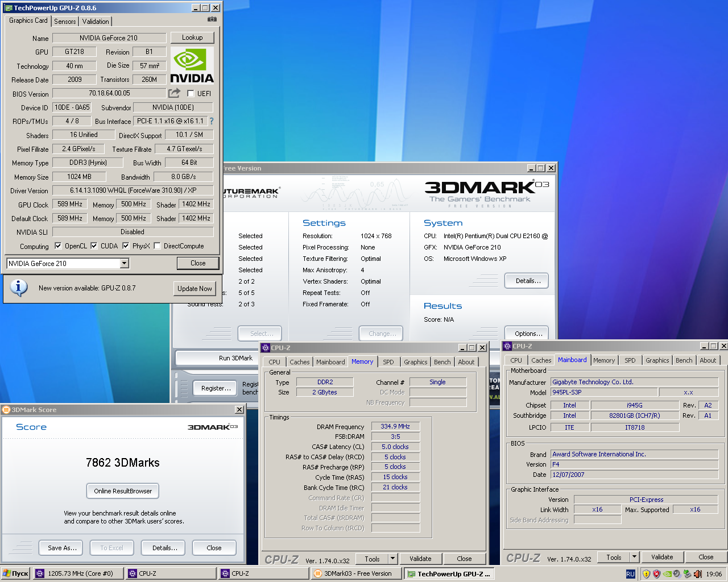Click the Close button in GPU-Z
Viewport: 728px width, 582px height.
click(198, 263)
